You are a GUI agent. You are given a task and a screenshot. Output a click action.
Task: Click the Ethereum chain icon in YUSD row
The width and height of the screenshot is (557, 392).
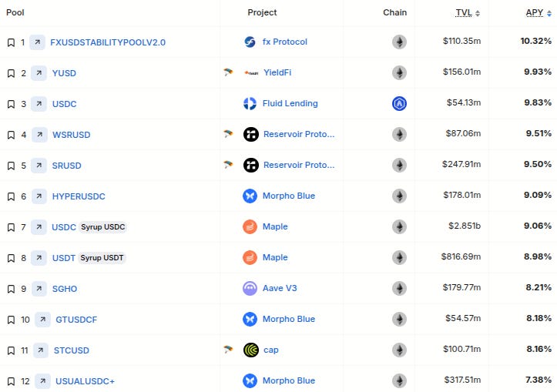(x=399, y=73)
